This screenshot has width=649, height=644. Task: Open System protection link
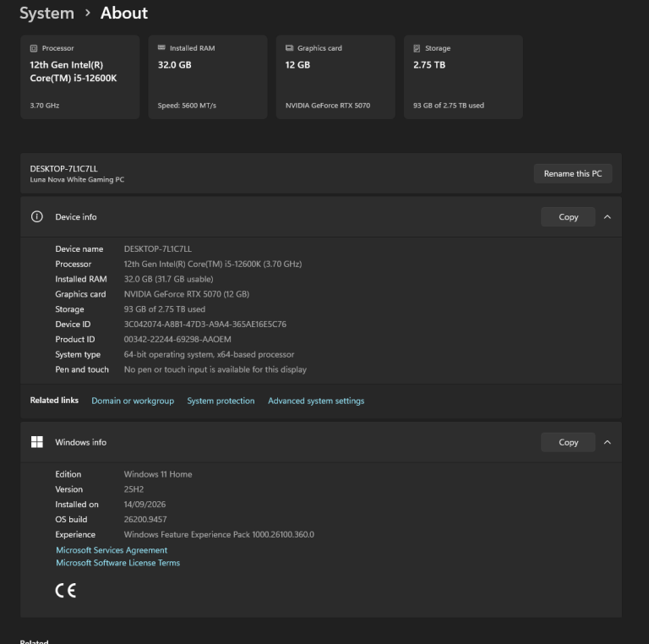click(221, 401)
